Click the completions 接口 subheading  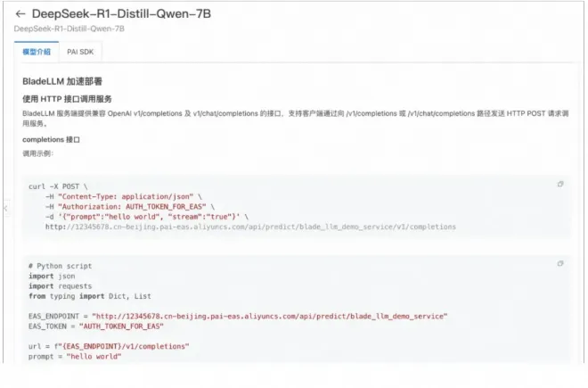[x=51, y=140]
